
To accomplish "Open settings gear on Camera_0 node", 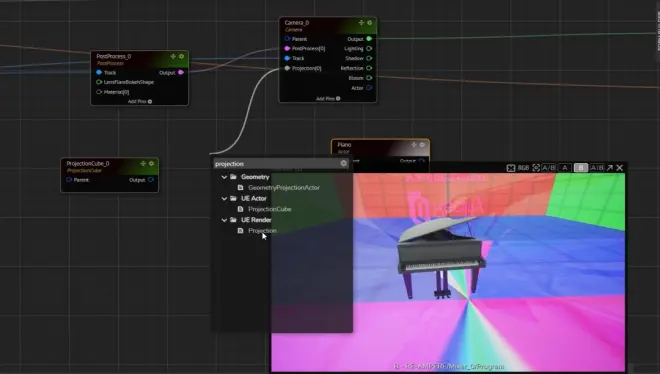I will 370,23.
